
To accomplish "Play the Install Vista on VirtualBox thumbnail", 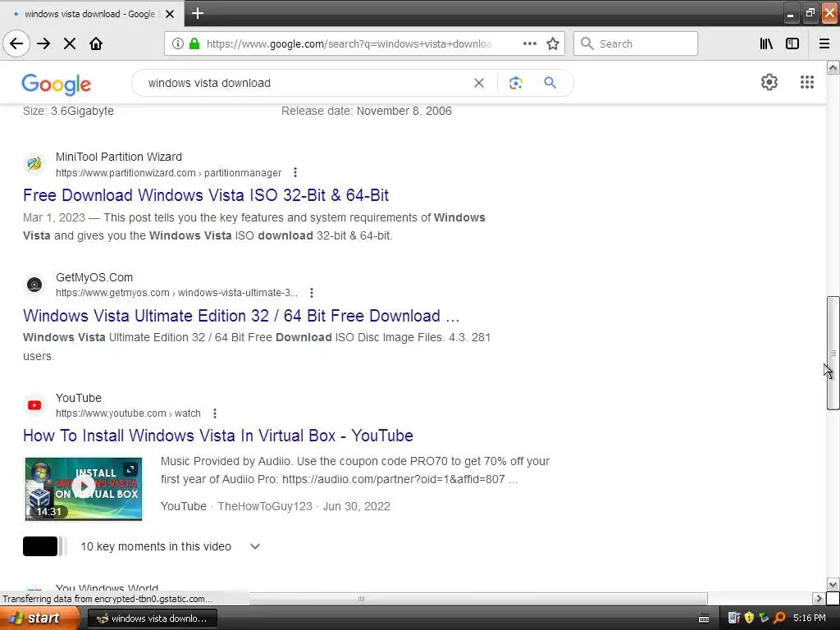I will tap(84, 489).
